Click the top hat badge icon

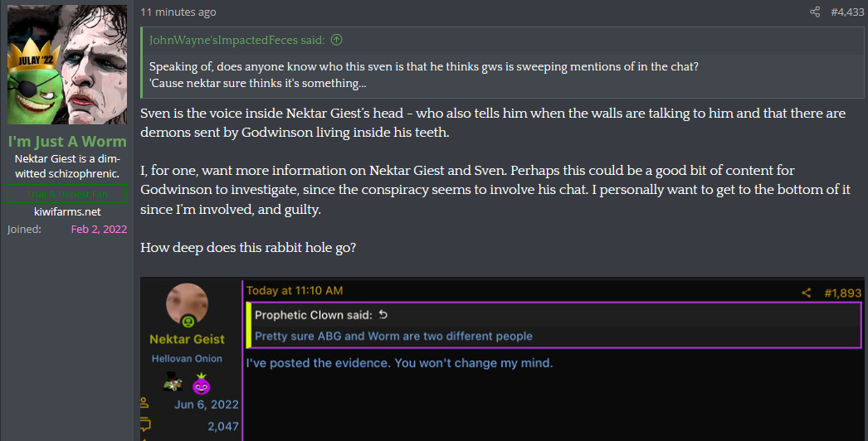(173, 382)
